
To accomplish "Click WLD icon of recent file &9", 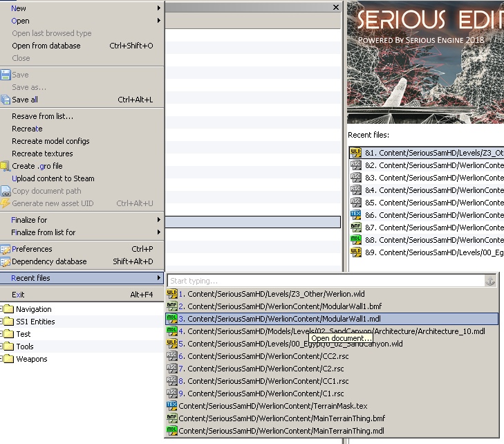I will click(x=355, y=252).
